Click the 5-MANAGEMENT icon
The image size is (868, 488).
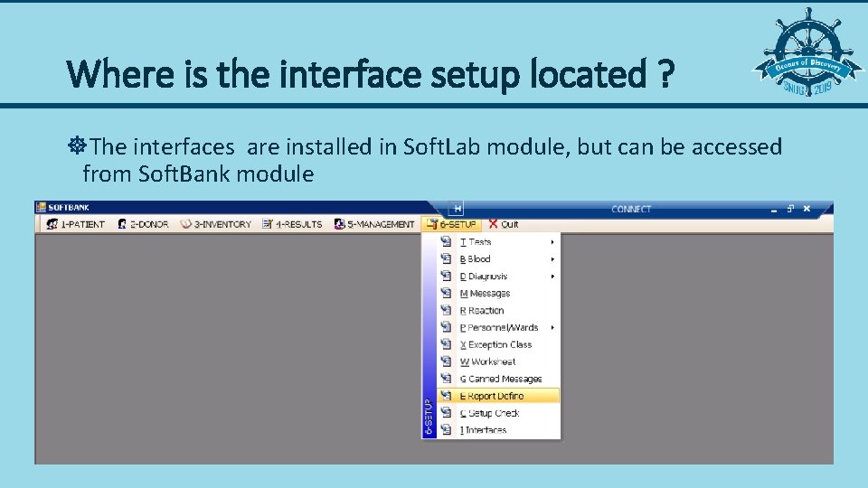[339, 224]
